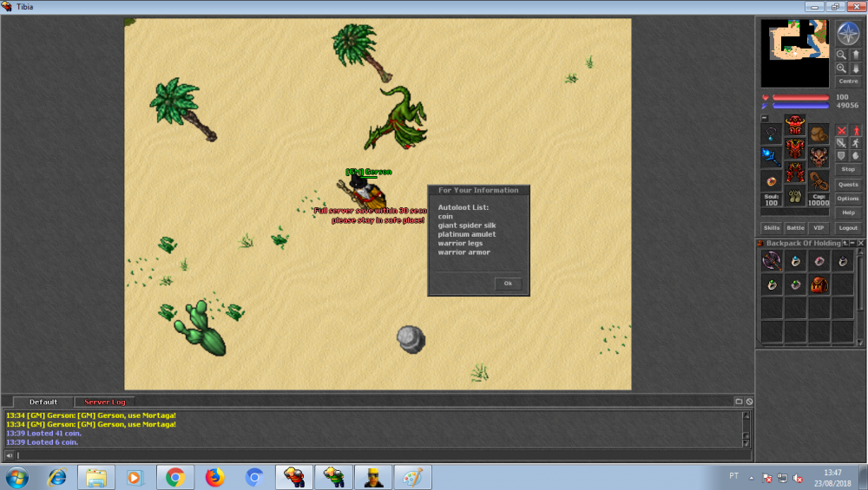Toggle the Battle list panel
The width and height of the screenshot is (868, 490).
click(795, 228)
